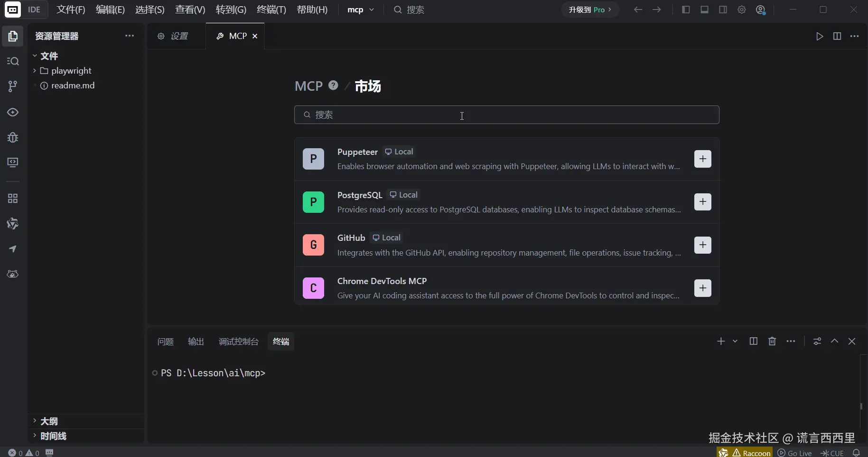This screenshot has height=457, width=868.
Task: Open terminal panel more-actions ellipsis
Action: [791, 341]
